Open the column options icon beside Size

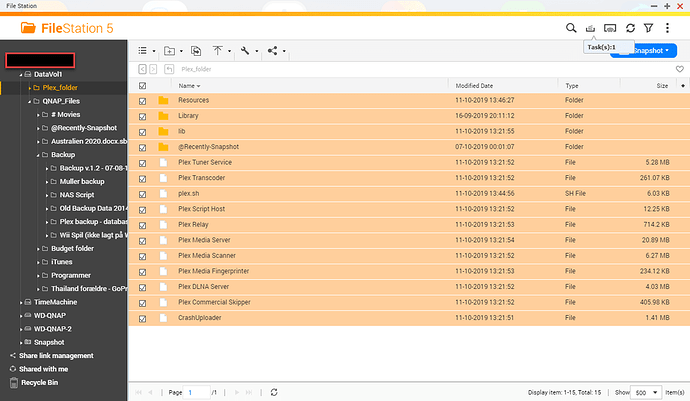point(683,86)
